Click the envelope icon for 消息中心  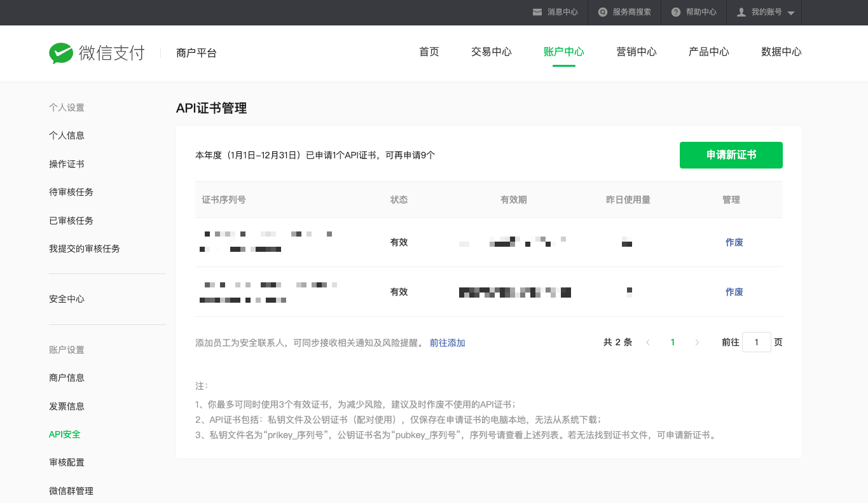(537, 12)
